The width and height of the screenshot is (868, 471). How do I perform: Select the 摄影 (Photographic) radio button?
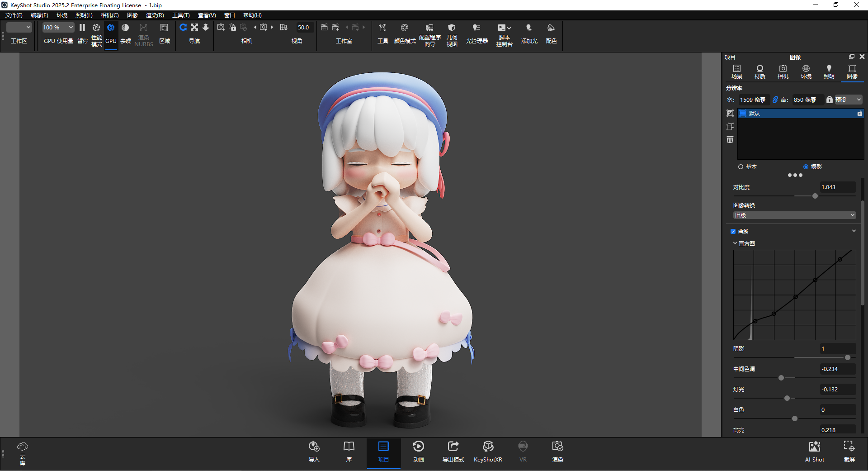click(x=806, y=167)
